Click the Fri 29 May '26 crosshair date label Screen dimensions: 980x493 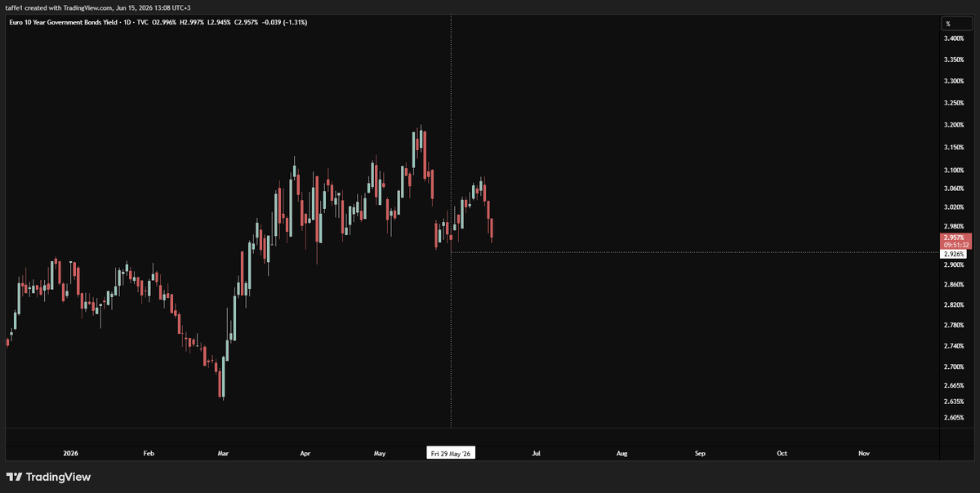pyautogui.click(x=451, y=452)
